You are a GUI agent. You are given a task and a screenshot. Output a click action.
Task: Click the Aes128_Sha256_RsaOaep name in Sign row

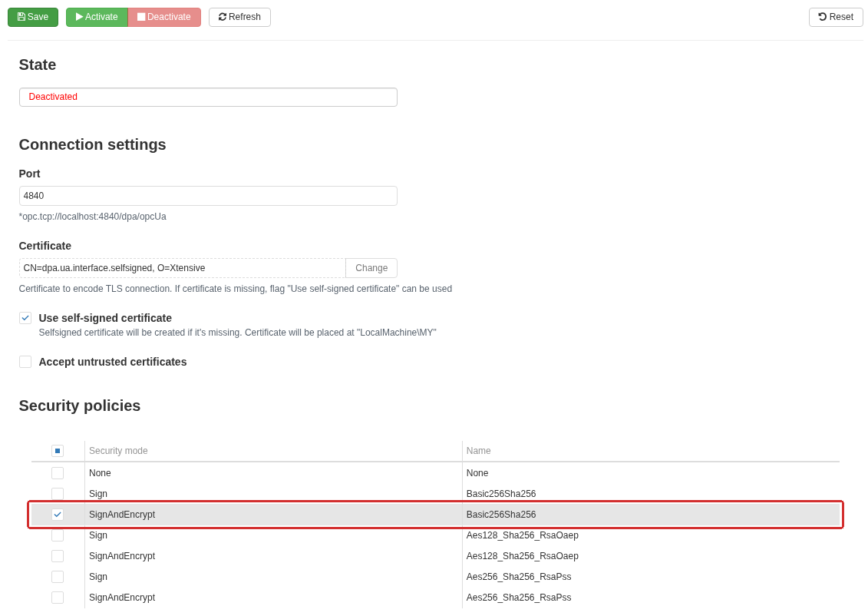click(522, 535)
